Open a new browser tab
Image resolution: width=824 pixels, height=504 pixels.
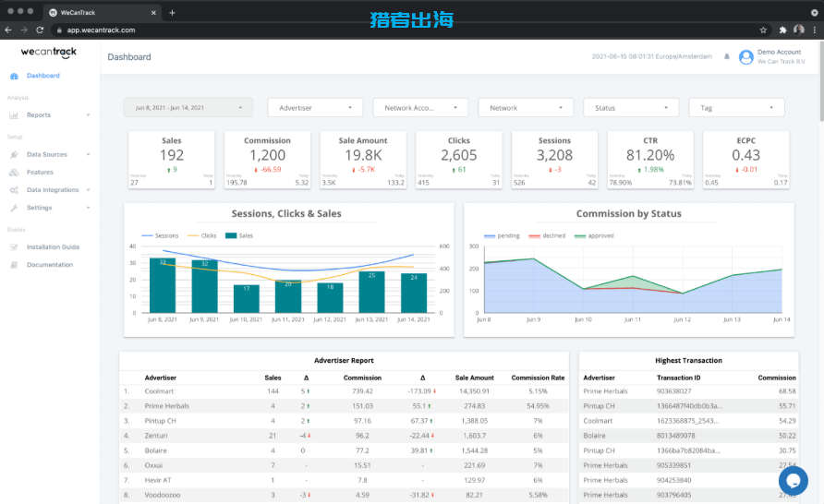(173, 12)
